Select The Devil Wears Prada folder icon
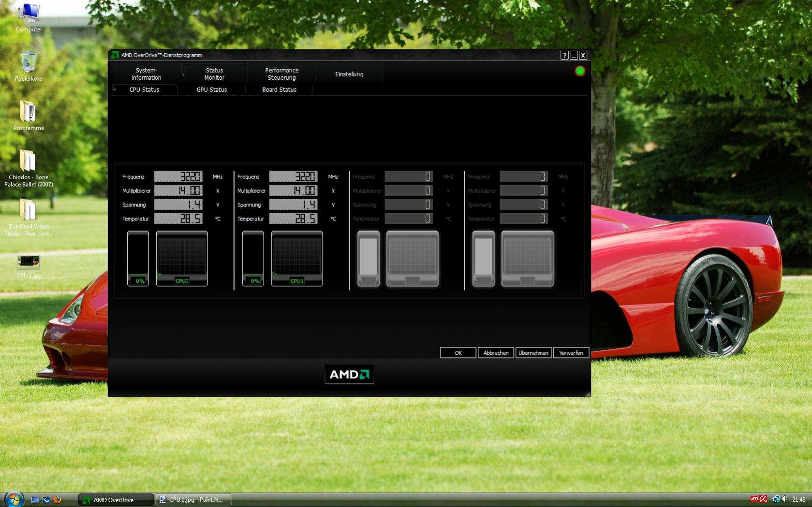The width and height of the screenshot is (812, 507). coord(29,217)
